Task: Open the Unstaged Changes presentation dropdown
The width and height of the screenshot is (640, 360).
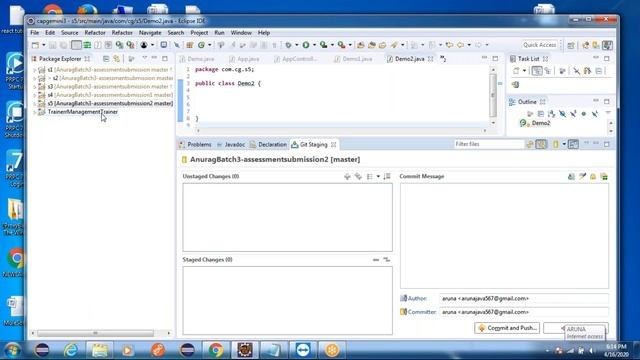Action: pyautogui.click(x=378, y=176)
